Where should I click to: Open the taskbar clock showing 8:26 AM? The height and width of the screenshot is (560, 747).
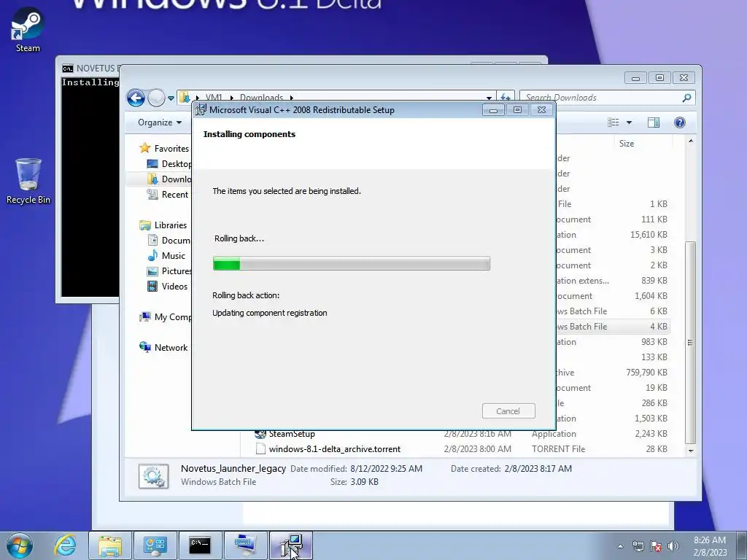coord(710,546)
